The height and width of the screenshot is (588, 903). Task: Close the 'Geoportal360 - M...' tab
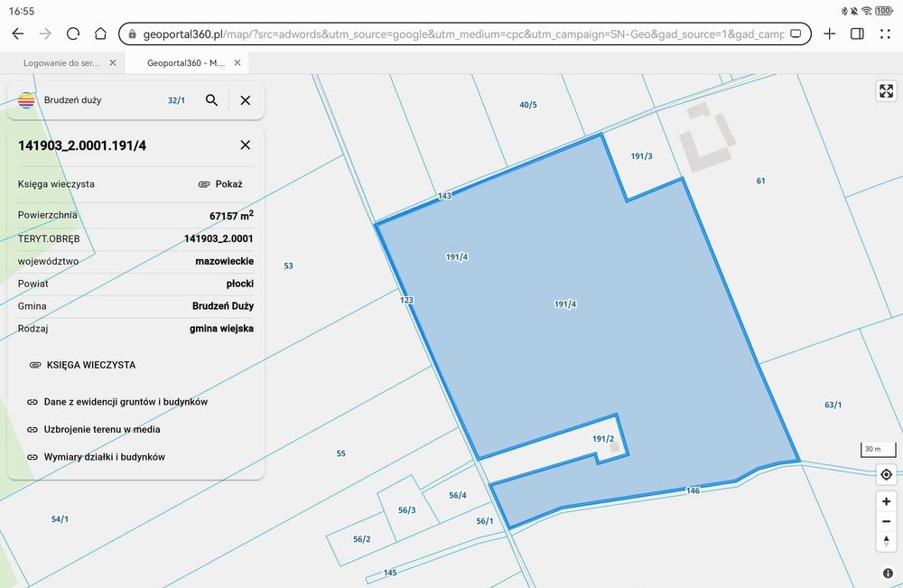[237, 62]
